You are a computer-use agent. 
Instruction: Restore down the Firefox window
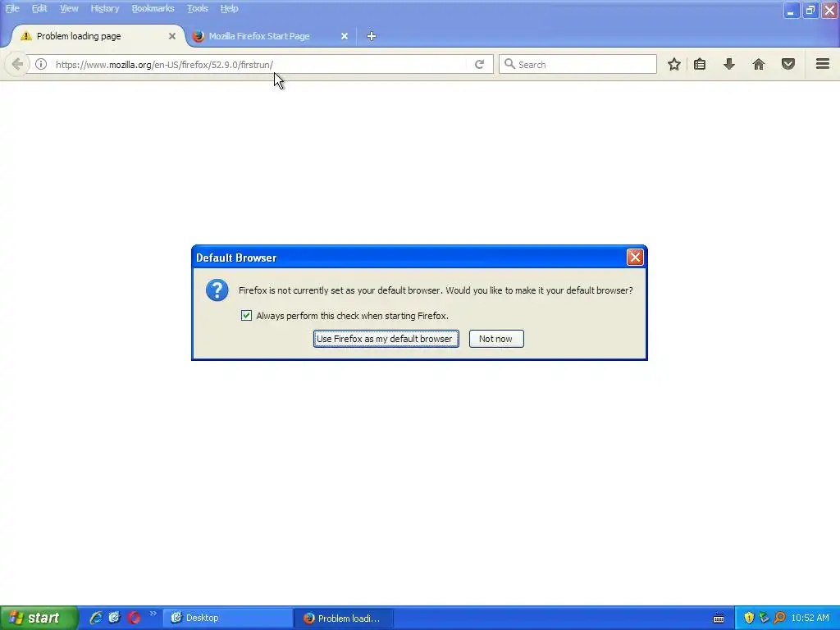810,10
